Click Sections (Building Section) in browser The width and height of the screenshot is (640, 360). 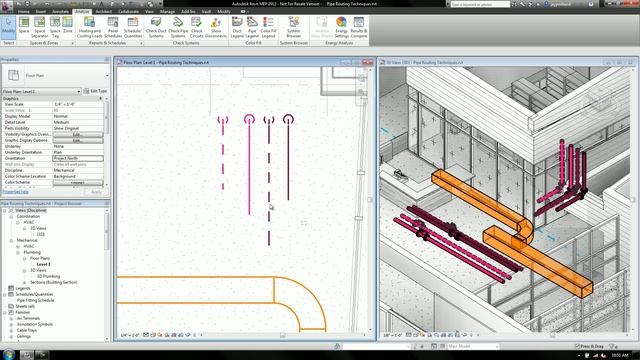pyautogui.click(x=53, y=282)
